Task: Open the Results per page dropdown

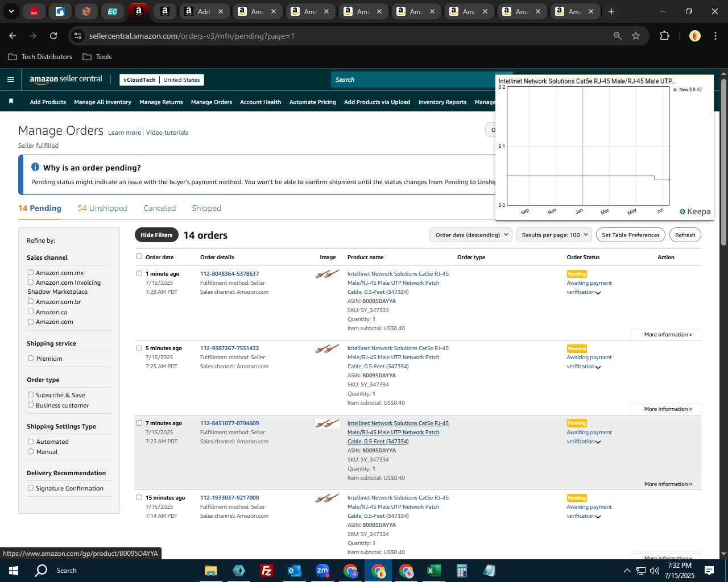Action: 554,235
